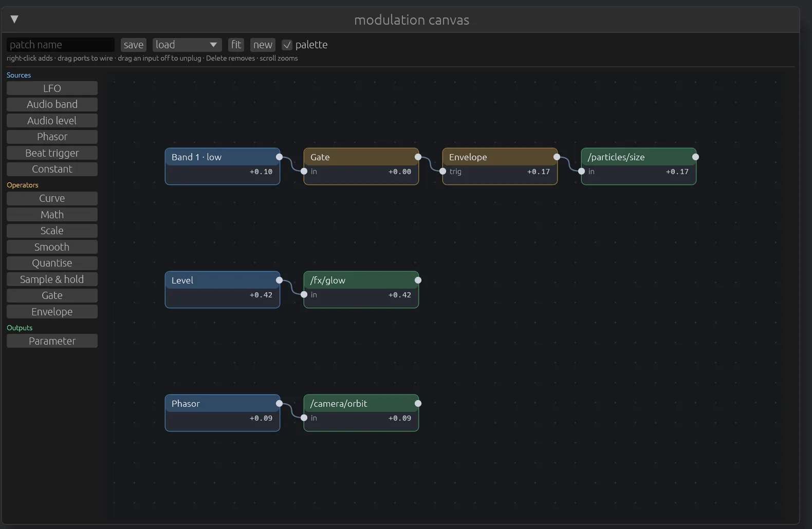Click the /camera/orbit input port

tap(304, 418)
